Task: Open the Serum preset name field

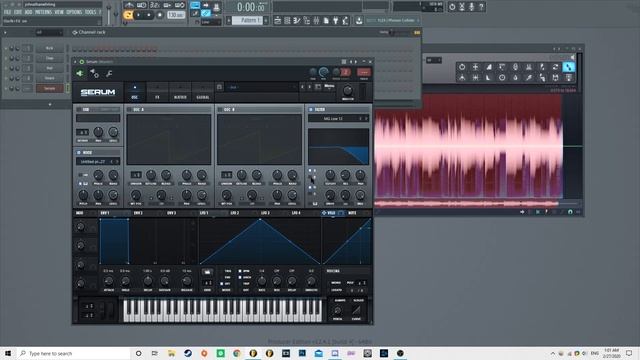Action: pos(261,87)
